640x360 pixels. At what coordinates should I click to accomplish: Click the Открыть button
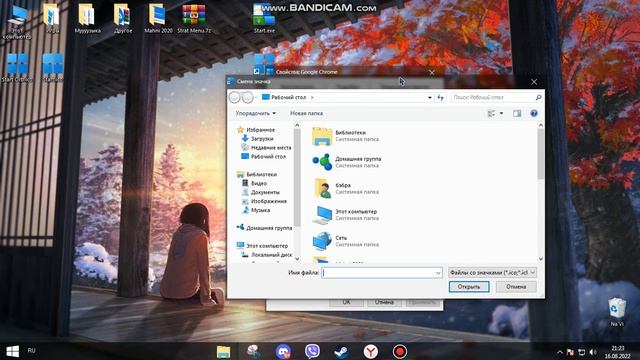[x=469, y=287]
